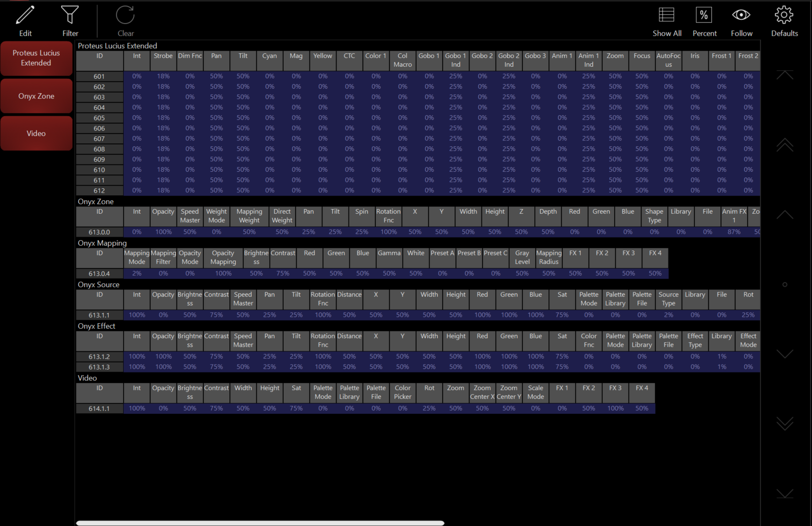Viewport: 812px width, 526px height.
Task: Move down one row with single down chevron
Action: 785,354
